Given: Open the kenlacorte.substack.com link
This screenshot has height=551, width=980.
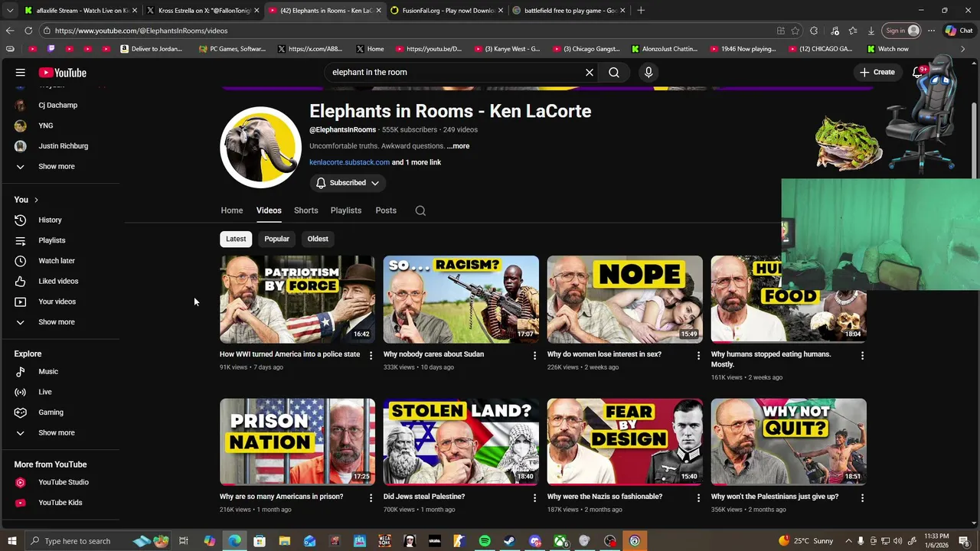Looking at the screenshot, I should (349, 162).
